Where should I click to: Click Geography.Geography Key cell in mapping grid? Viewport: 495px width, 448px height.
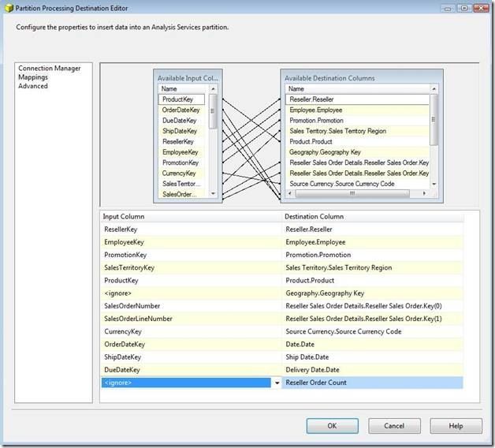[373, 293]
